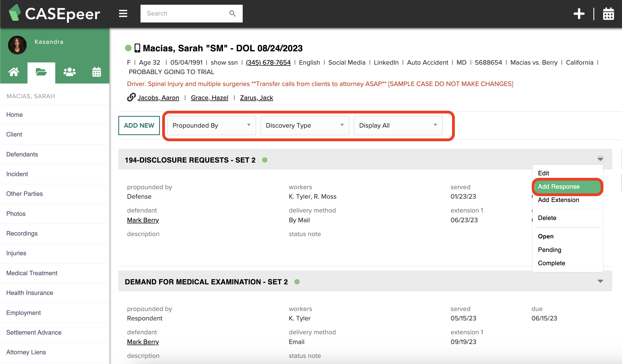Open Other Parties in the sidebar

(x=55, y=194)
